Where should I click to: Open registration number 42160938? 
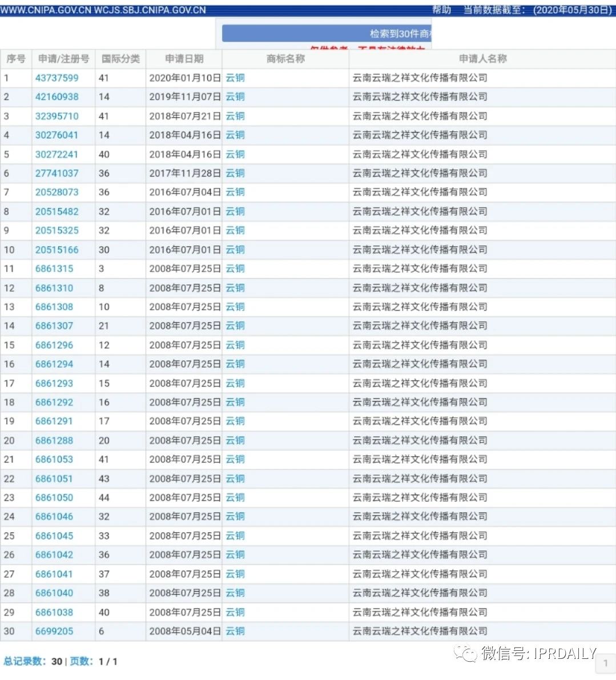[x=57, y=97]
